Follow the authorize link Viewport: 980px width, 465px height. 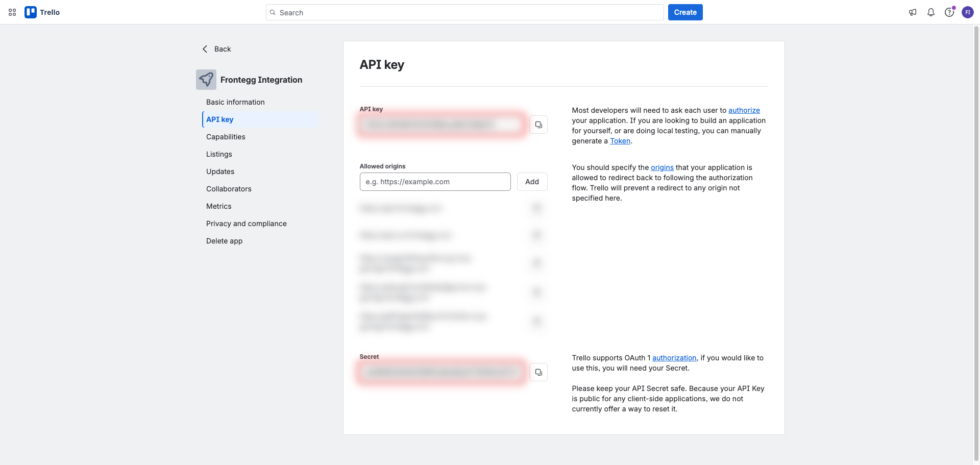click(x=744, y=110)
